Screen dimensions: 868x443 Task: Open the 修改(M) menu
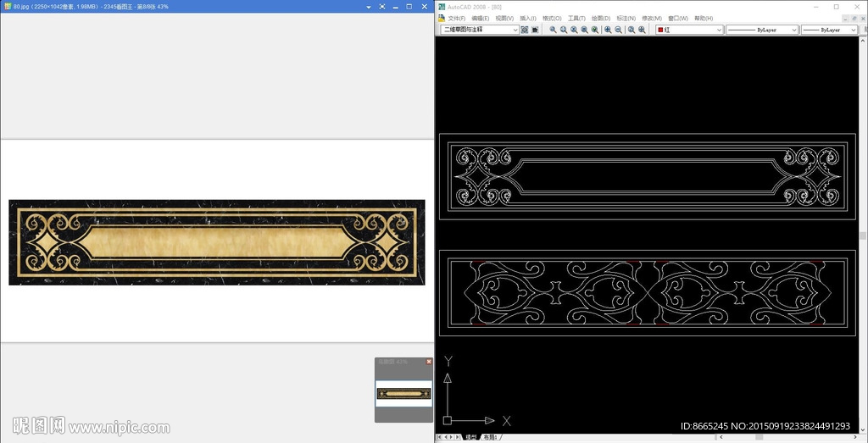point(651,18)
